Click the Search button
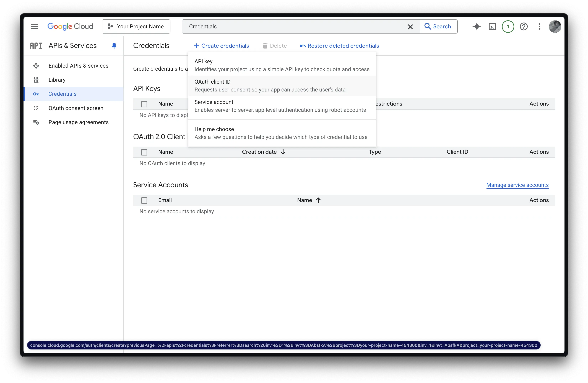Screen dimensions: 588x383 tap(439, 26)
